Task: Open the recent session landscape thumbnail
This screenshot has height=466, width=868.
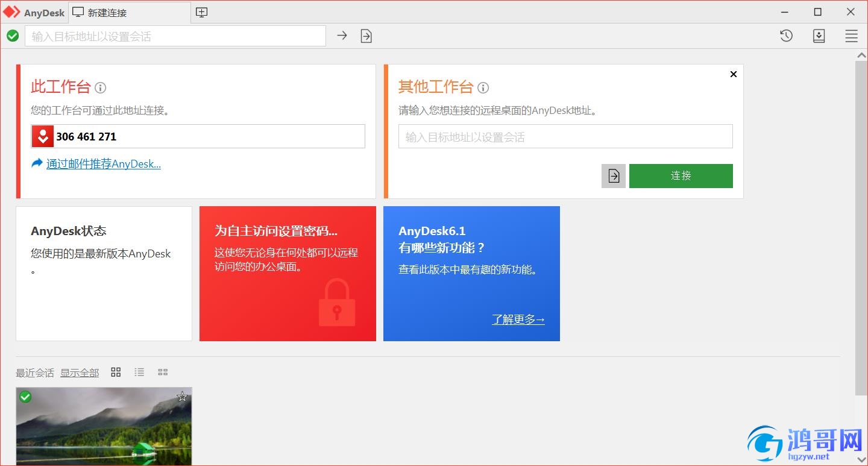Action: point(104,426)
